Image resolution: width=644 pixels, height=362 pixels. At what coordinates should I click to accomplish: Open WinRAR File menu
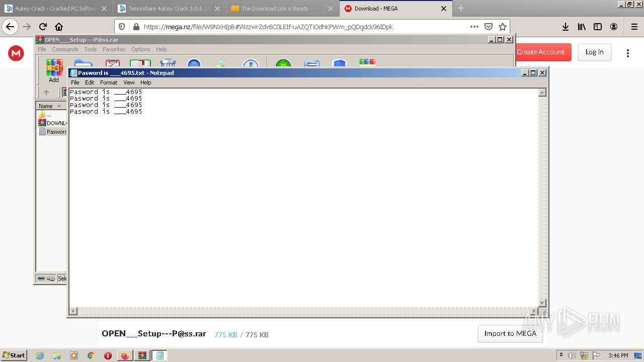[42, 49]
